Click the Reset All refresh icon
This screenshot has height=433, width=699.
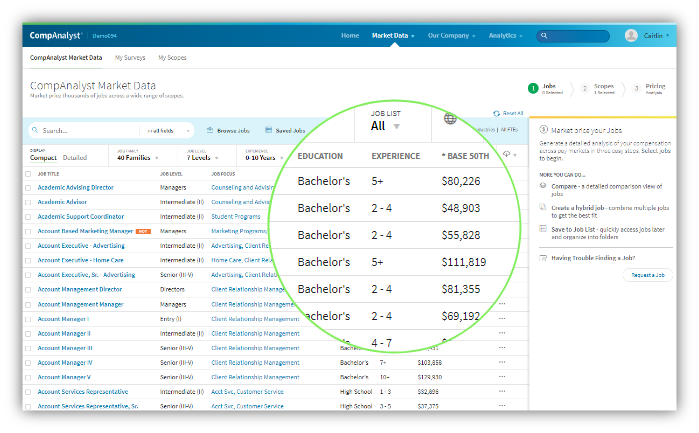pyautogui.click(x=497, y=113)
